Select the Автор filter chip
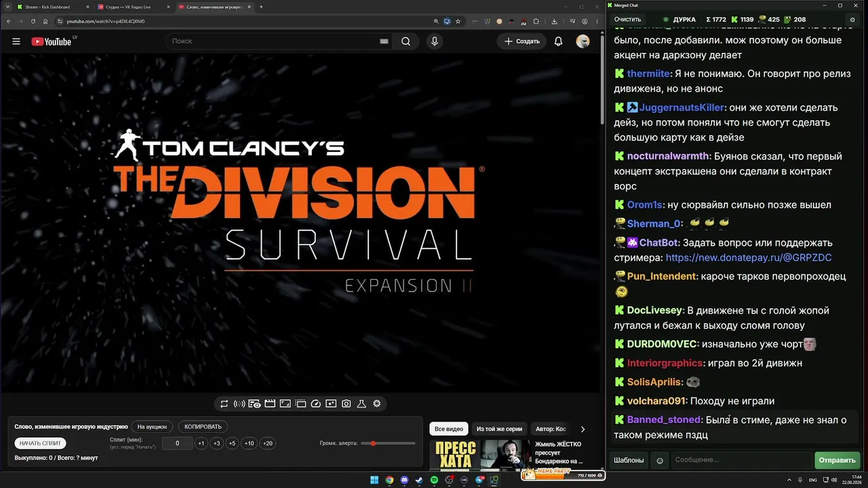The height and width of the screenshot is (488, 868). (551, 429)
